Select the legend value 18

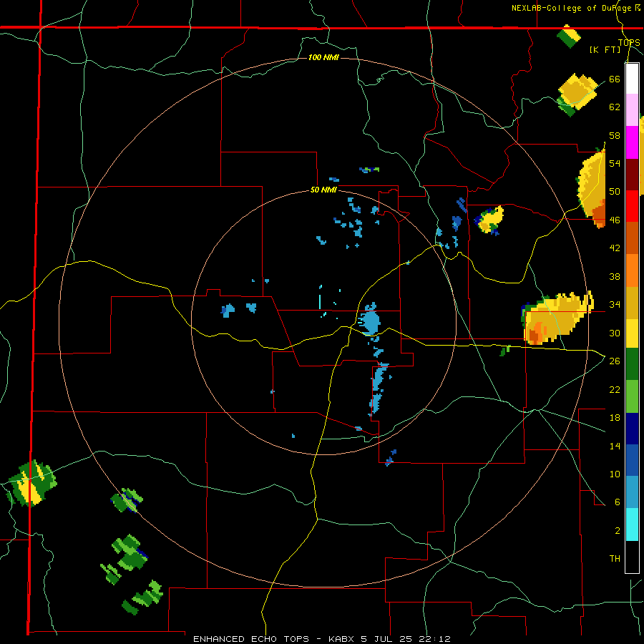pyautogui.click(x=615, y=418)
